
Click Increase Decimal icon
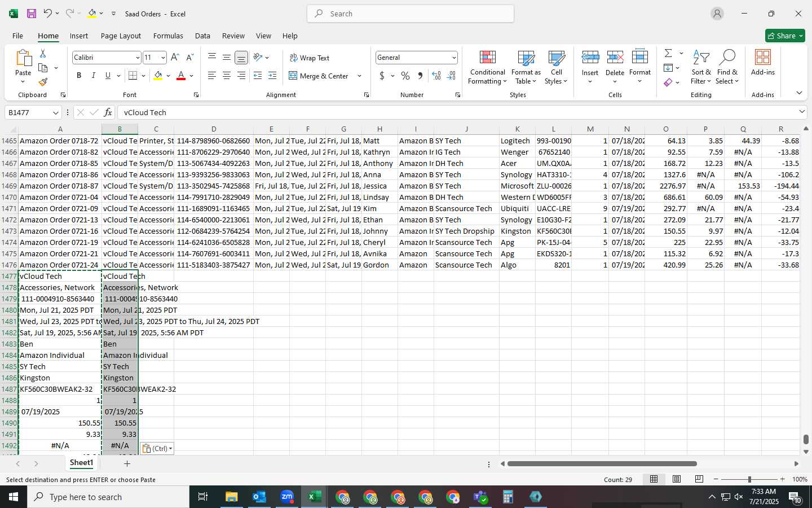(436, 76)
